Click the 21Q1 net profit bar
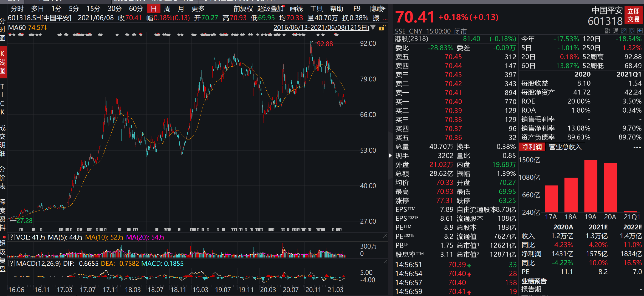Image resolution: width=644 pixels, height=296 pixels. pyautogui.click(x=630, y=212)
